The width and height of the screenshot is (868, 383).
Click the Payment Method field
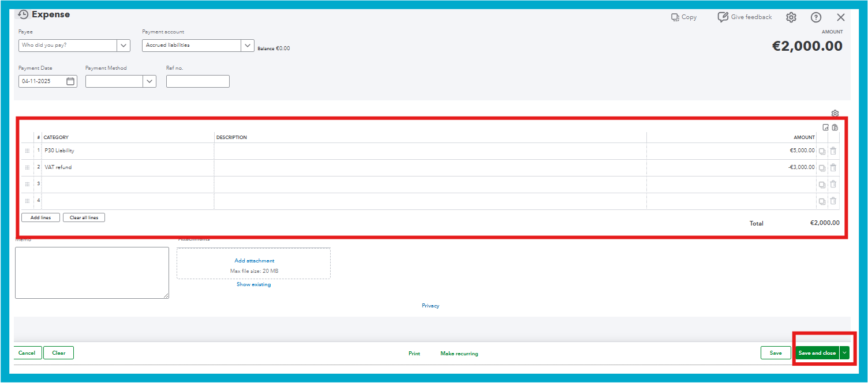114,81
